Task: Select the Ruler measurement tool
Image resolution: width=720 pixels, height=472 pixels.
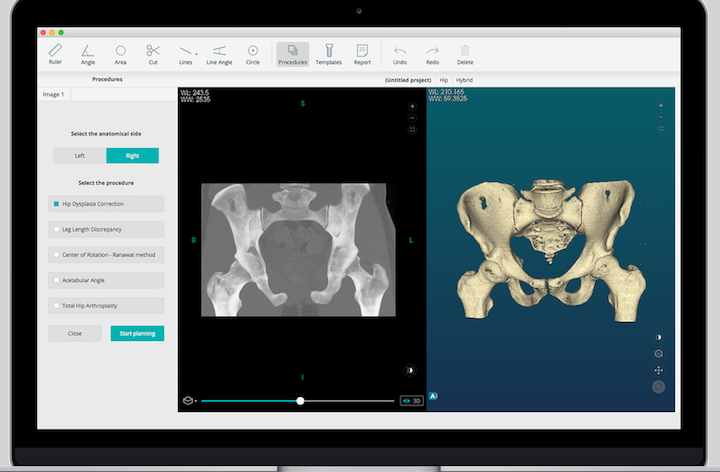Action: coord(55,53)
